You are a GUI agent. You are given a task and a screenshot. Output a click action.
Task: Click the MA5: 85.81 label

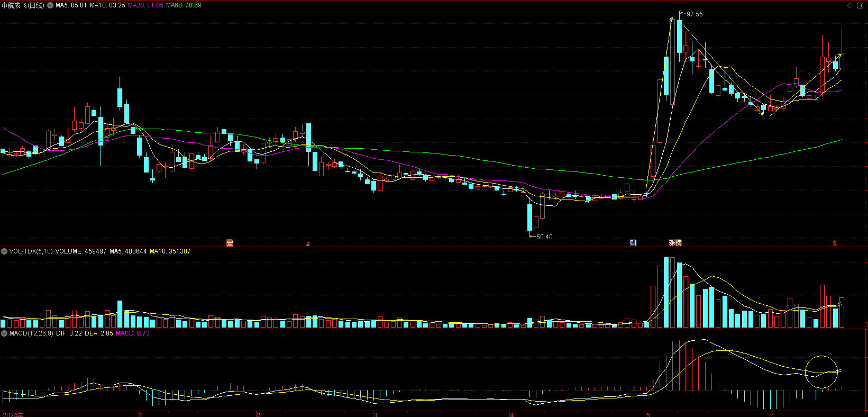pyautogui.click(x=71, y=5)
